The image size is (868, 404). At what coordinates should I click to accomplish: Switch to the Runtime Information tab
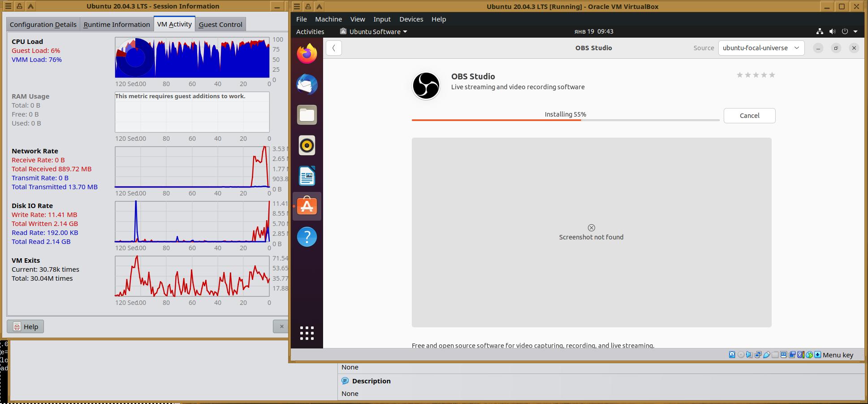(117, 24)
